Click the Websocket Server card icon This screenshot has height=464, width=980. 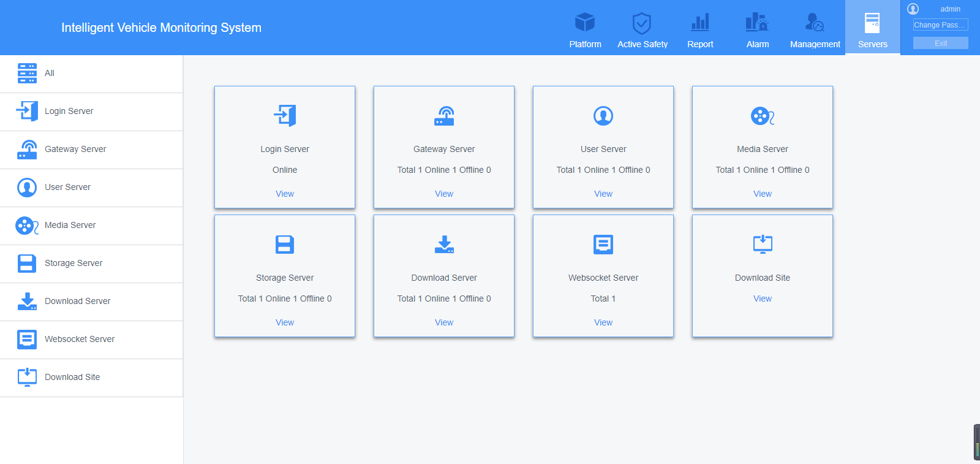[603, 245]
